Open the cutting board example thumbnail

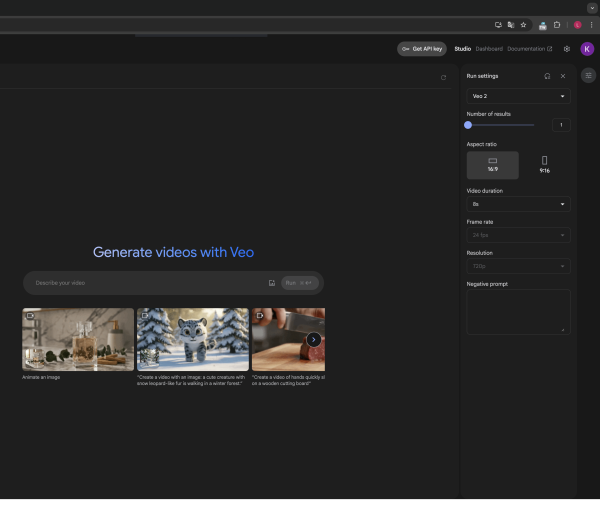click(288, 339)
